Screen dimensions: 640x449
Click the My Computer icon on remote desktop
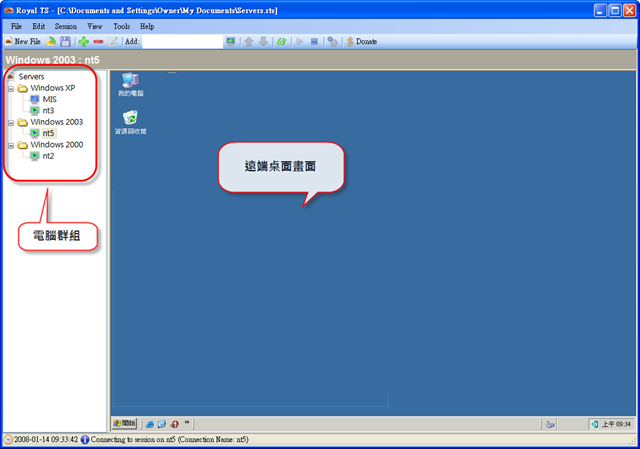(130, 82)
